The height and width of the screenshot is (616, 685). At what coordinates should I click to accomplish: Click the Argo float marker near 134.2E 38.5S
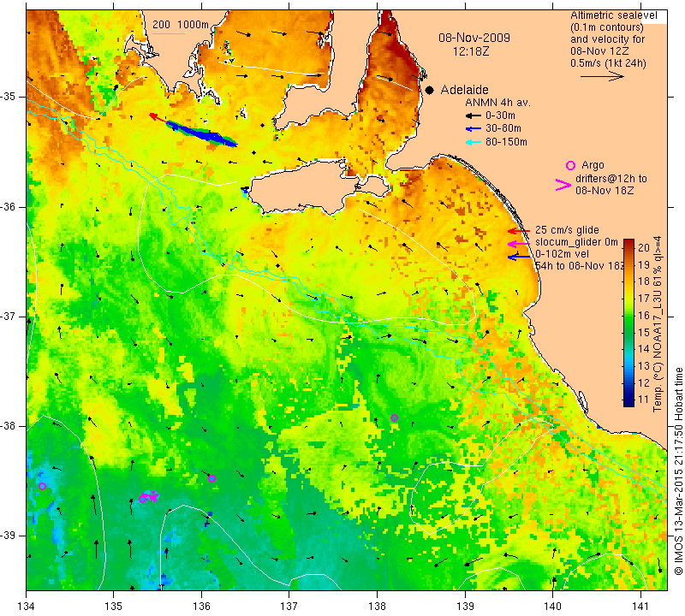tap(42, 486)
